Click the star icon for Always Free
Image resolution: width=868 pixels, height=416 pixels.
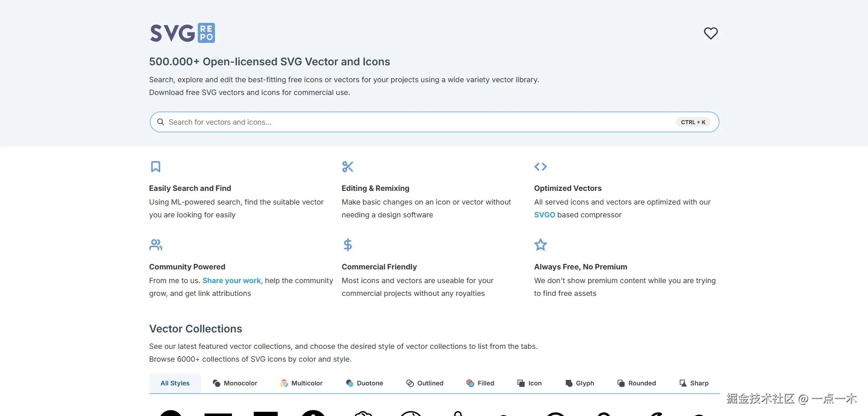click(x=541, y=245)
